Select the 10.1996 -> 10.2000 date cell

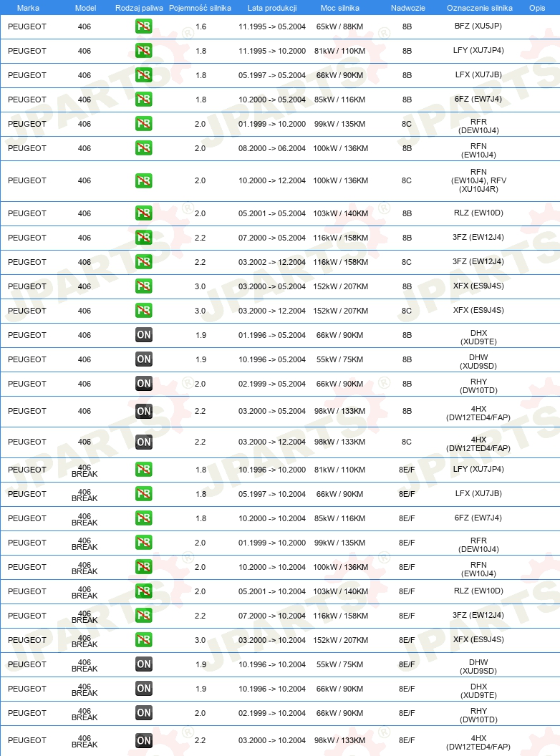(272, 470)
